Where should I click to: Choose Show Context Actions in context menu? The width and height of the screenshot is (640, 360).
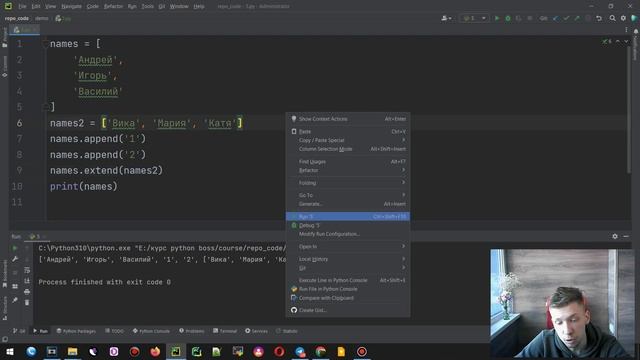click(348, 119)
